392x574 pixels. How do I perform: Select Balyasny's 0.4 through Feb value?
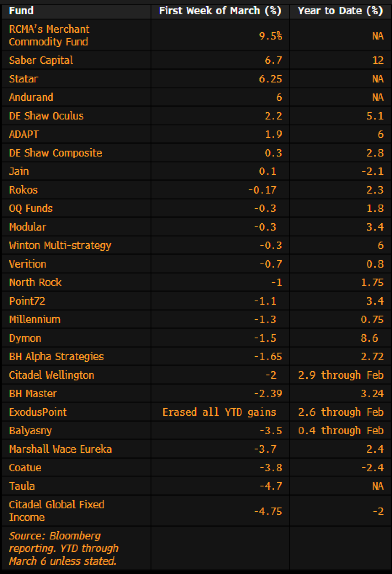341,430
